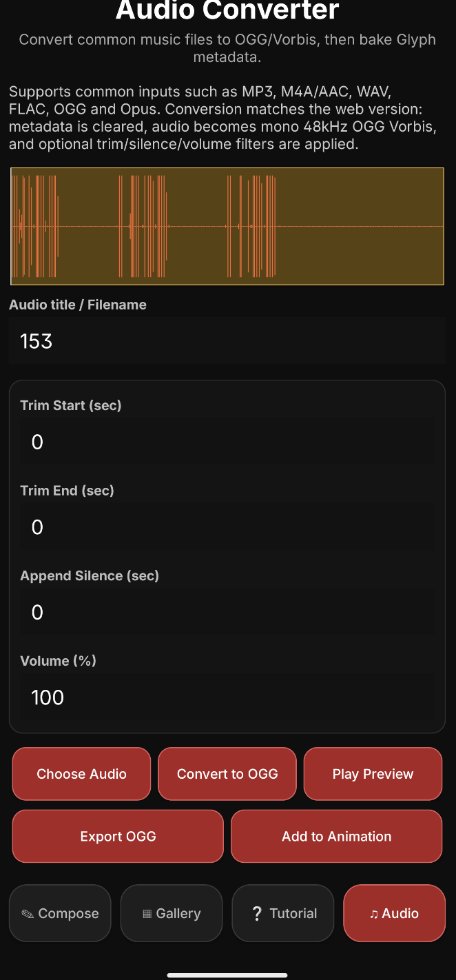
Task: Tap the question mark Tutorial icon
Action: point(257,913)
